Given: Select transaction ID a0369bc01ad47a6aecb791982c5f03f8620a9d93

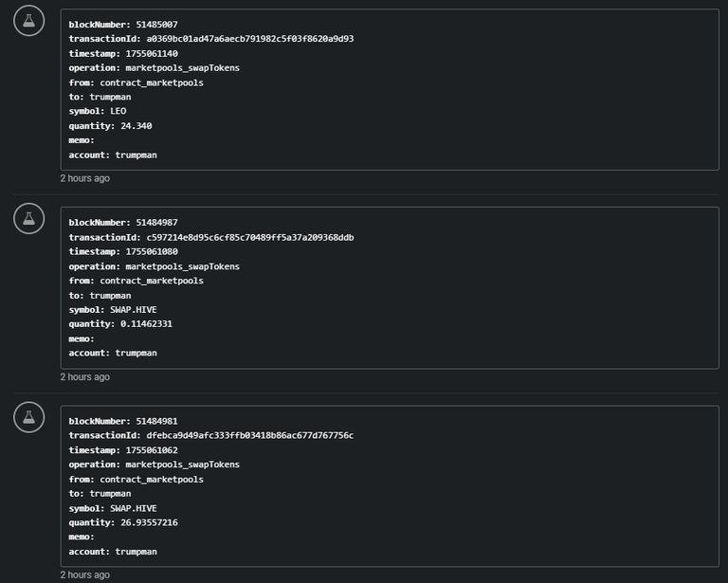Looking at the screenshot, I should [250, 39].
